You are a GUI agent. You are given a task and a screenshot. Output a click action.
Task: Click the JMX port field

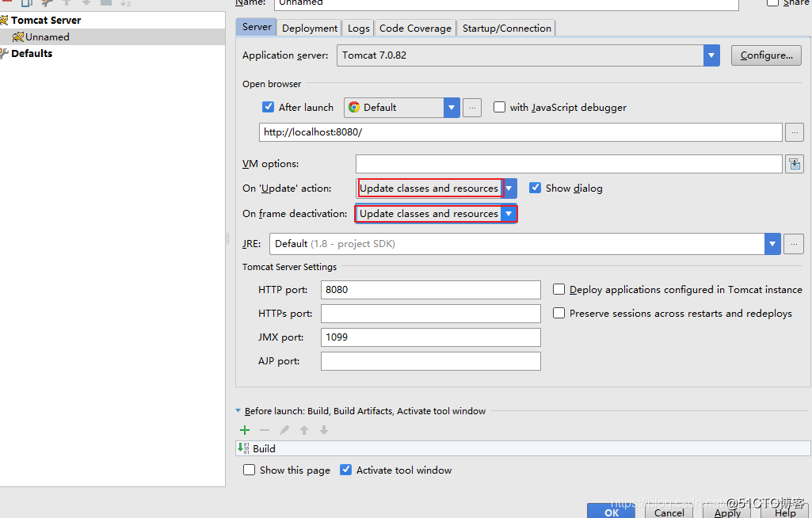click(x=430, y=337)
